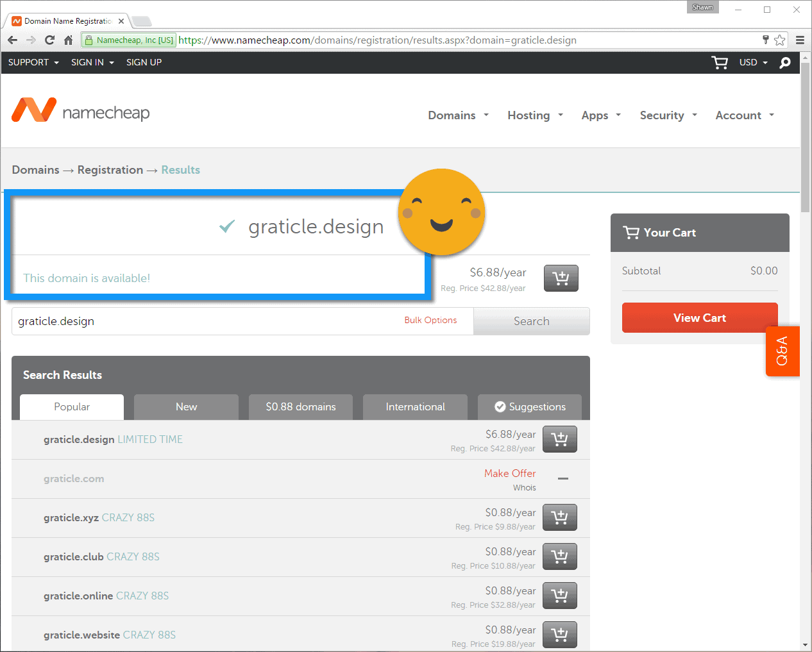Screen dimensions: 812x652
Task: Expand the Security nav menu
Action: click(668, 115)
